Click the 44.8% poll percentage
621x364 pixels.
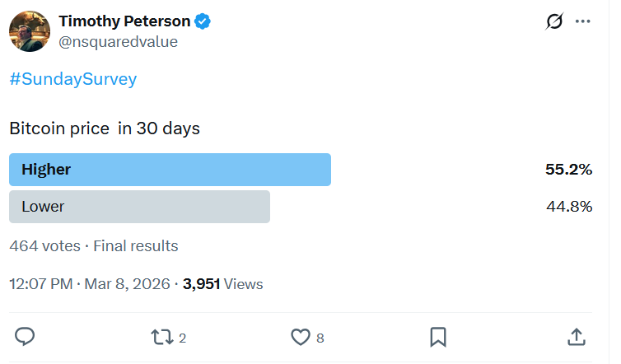point(569,207)
